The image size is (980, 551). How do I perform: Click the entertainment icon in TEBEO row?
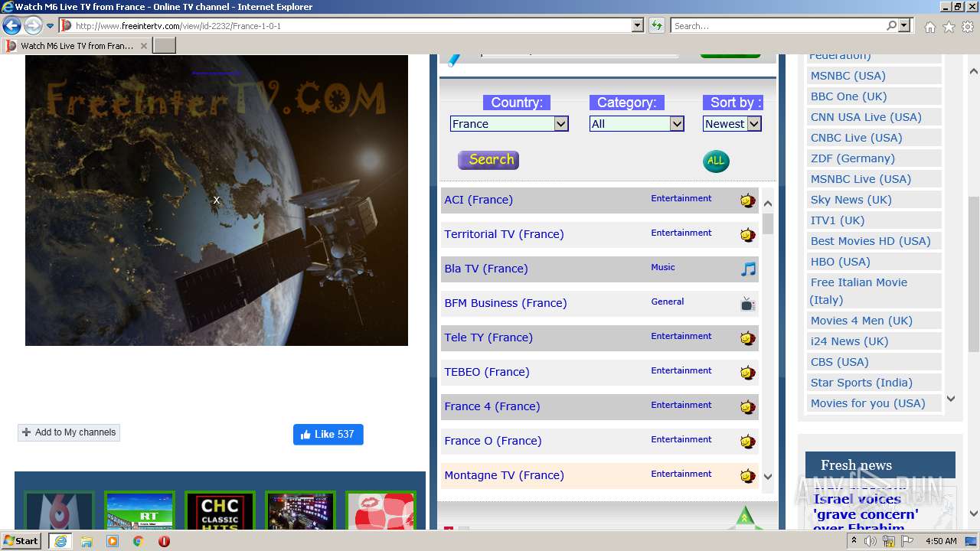(x=747, y=373)
